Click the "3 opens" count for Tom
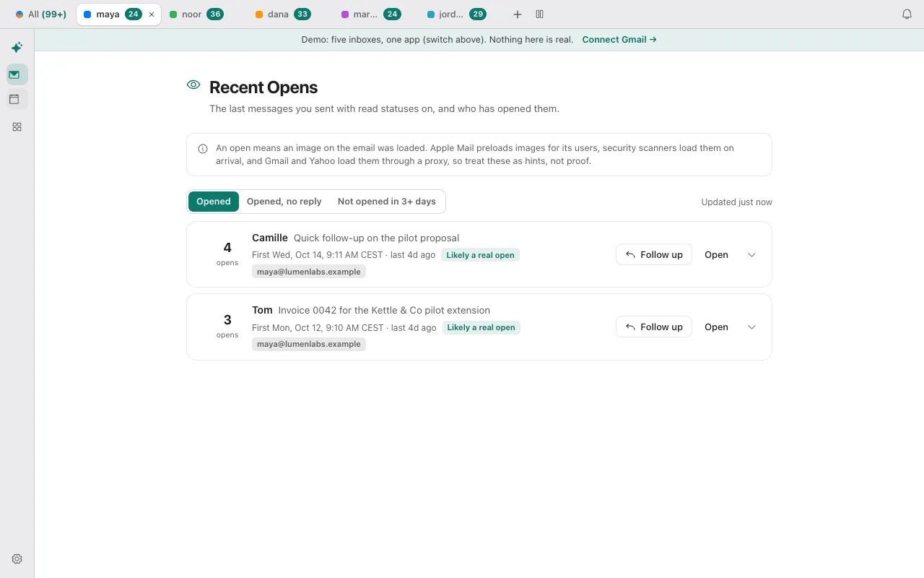The width and height of the screenshot is (924, 578). 227,326
